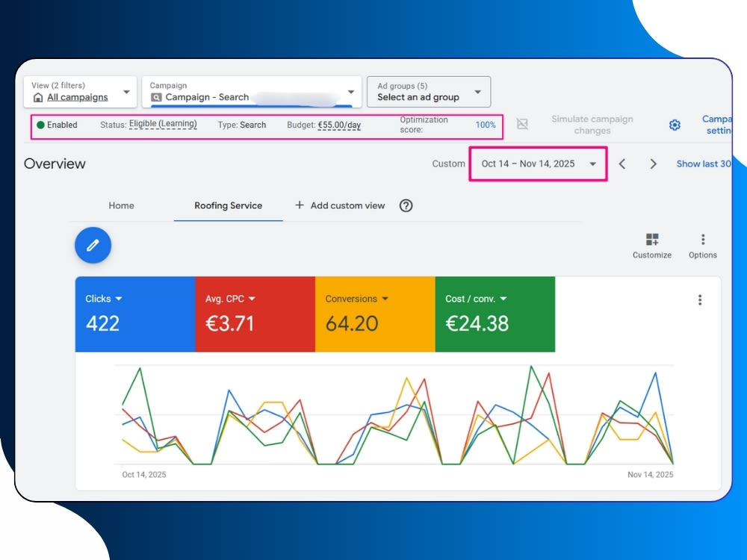
Task: Click the home icon beside All campaigns
Action: [x=38, y=98]
